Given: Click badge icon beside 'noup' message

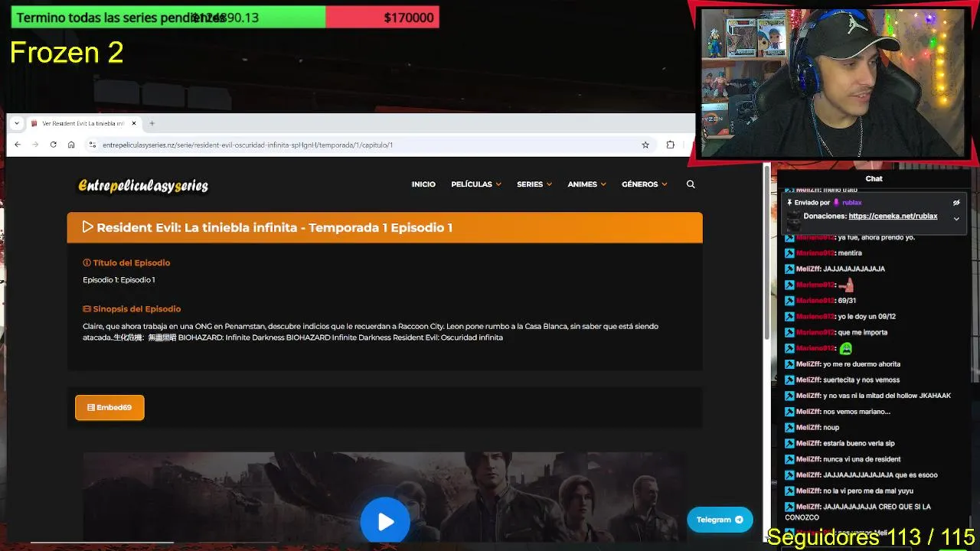Looking at the screenshot, I should (789, 428).
